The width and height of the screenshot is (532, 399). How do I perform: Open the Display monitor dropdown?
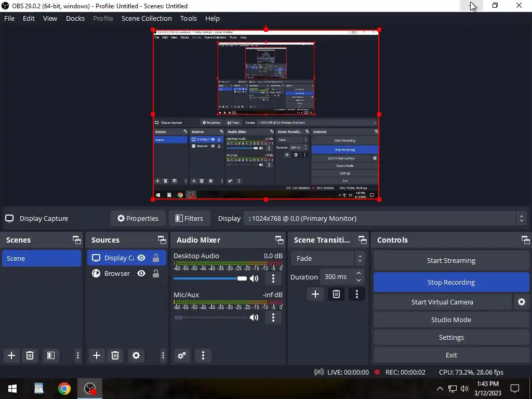coord(385,219)
